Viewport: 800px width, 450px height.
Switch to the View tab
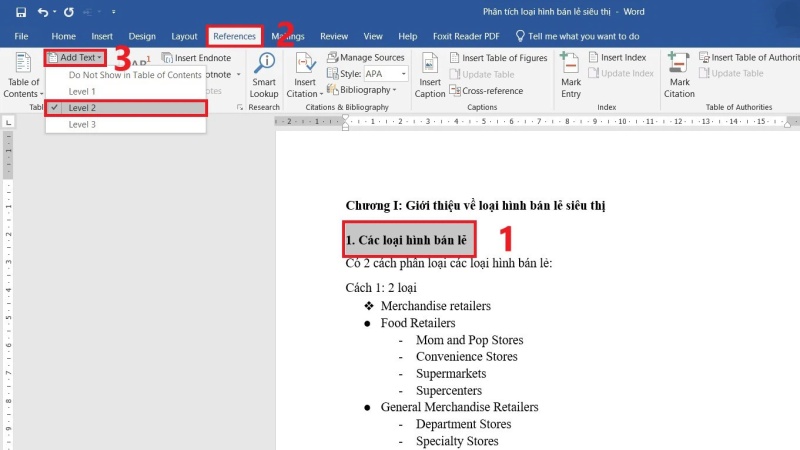click(373, 36)
